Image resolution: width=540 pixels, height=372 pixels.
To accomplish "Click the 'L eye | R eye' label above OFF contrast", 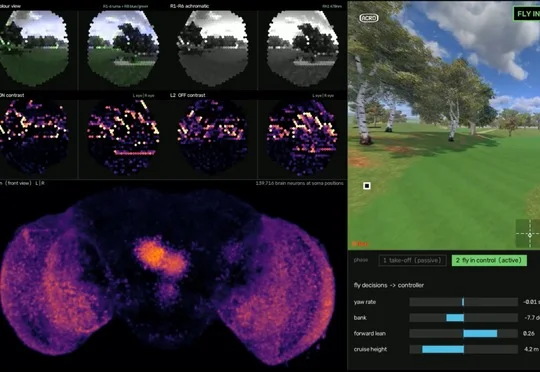I will coord(323,95).
